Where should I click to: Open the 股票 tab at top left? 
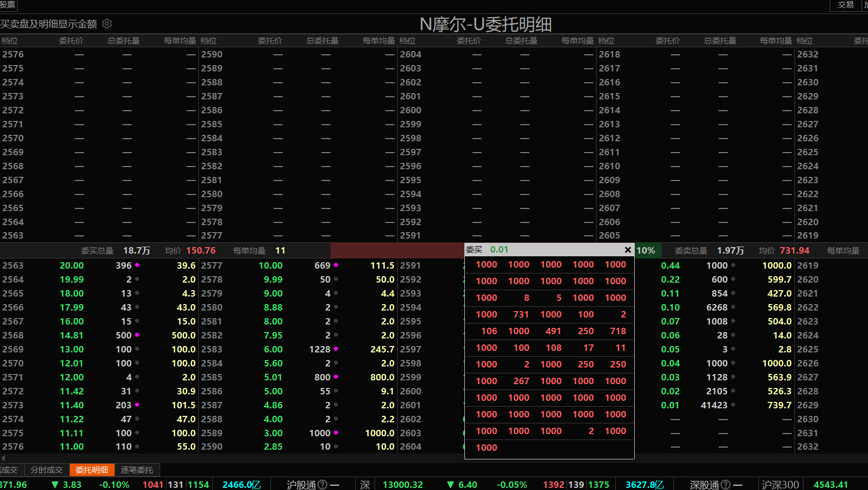point(8,5)
